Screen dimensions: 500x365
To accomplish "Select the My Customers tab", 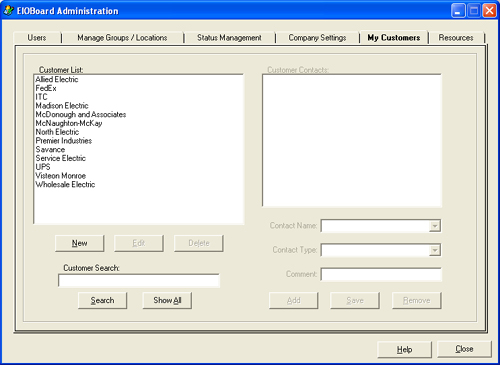I will point(394,37).
